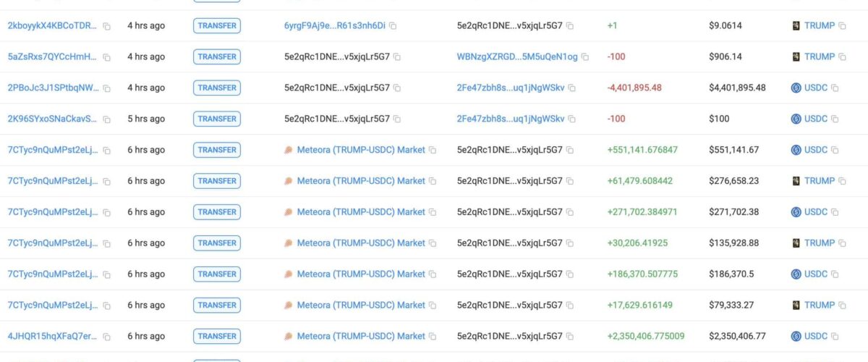Copy the 5aZsRxs7QYCcHmH signature
This screenshot has width=868, height=362.
106,57
